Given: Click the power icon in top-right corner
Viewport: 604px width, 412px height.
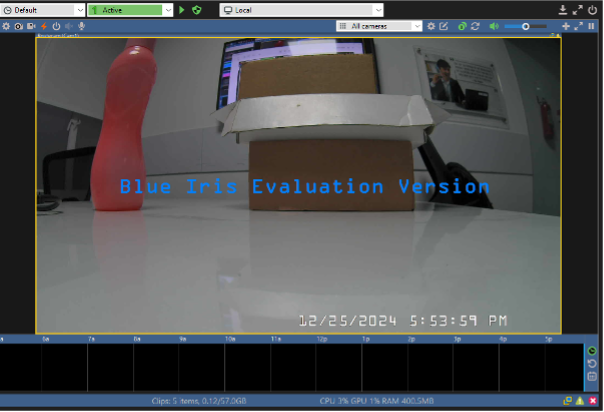Looking at the screenshot, I should pos(592,10).
